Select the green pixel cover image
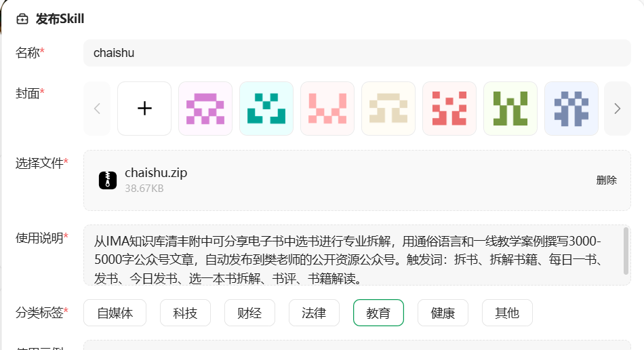 (510, 109)
